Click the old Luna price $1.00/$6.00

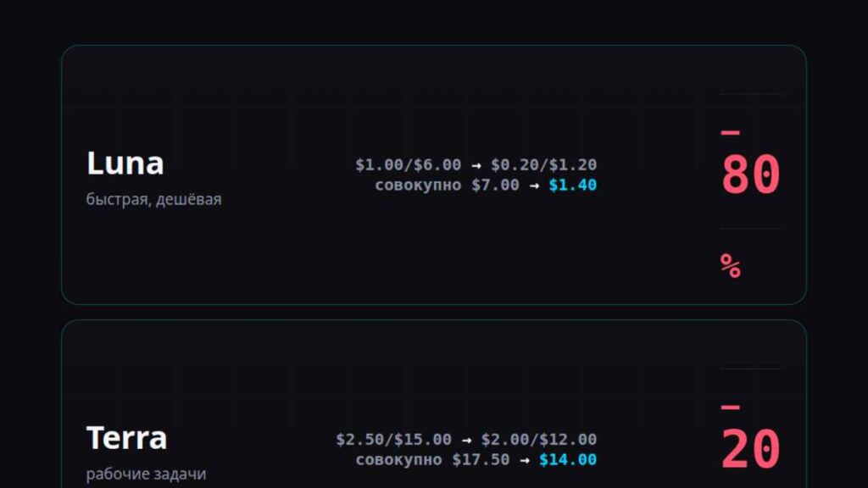[x=408, y=164]
